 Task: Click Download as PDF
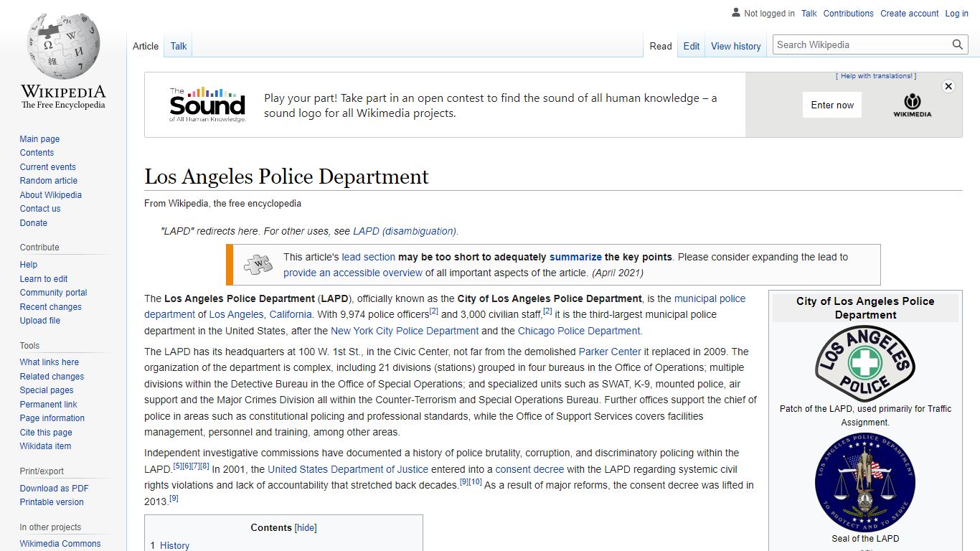54,489
